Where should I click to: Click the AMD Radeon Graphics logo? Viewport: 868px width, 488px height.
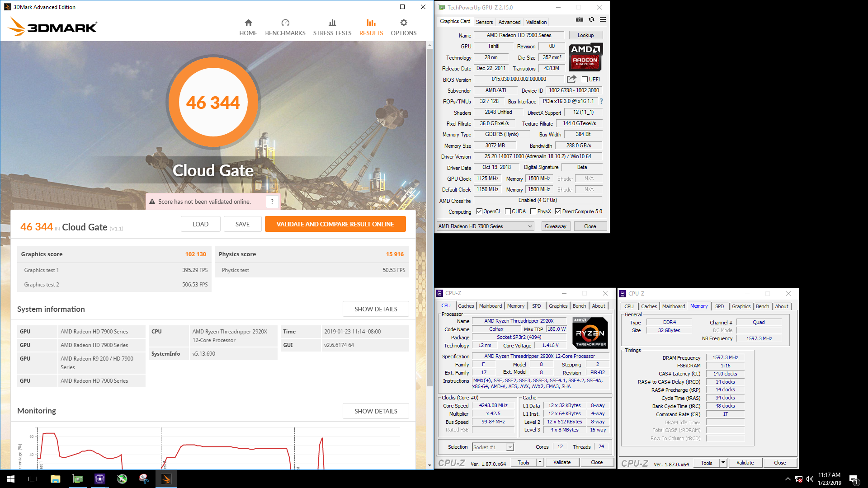pos(585,57)
